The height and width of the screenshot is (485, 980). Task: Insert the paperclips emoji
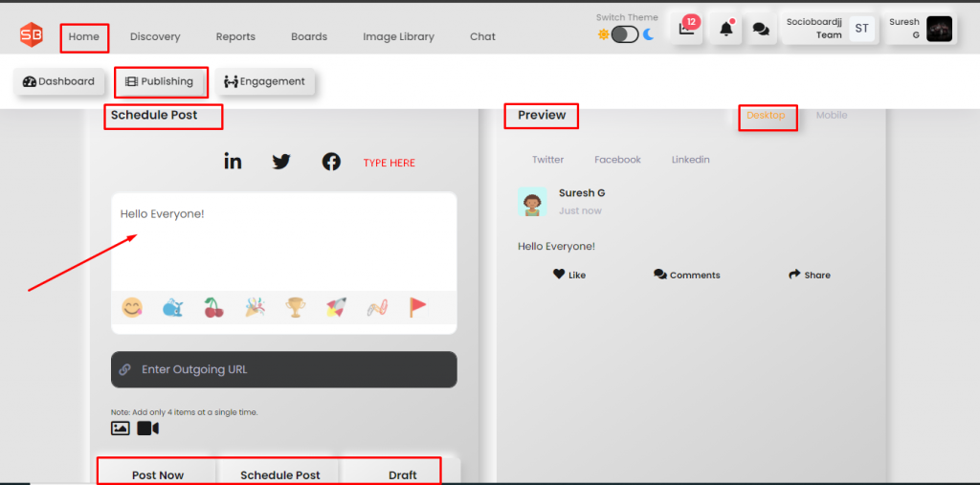(x=377, y=307)
